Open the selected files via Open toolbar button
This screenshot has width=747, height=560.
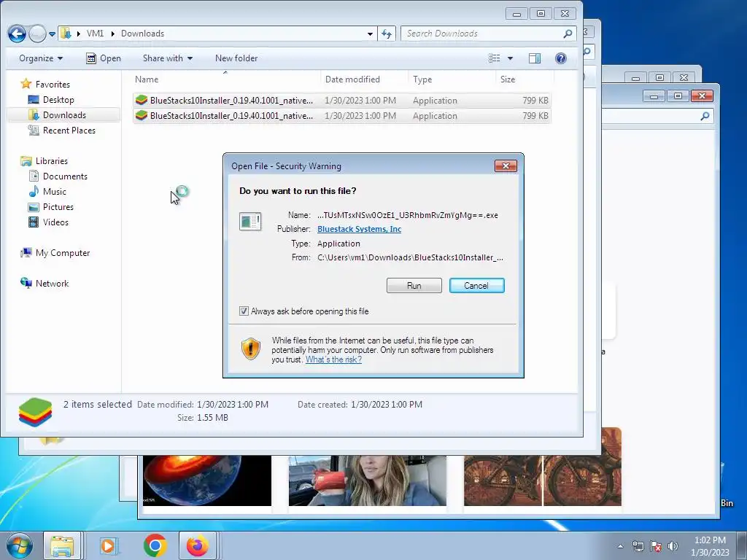coord(104,58)
